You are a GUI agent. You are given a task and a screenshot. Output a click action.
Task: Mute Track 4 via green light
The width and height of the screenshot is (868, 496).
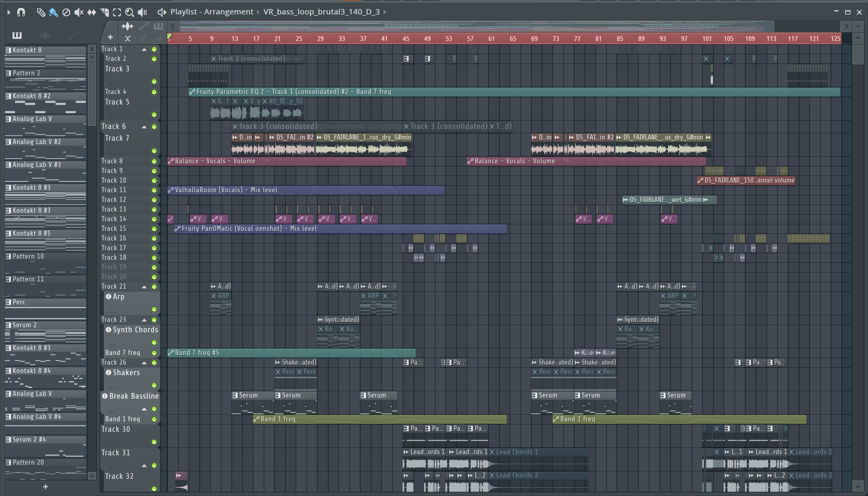(x=154, y=92)
